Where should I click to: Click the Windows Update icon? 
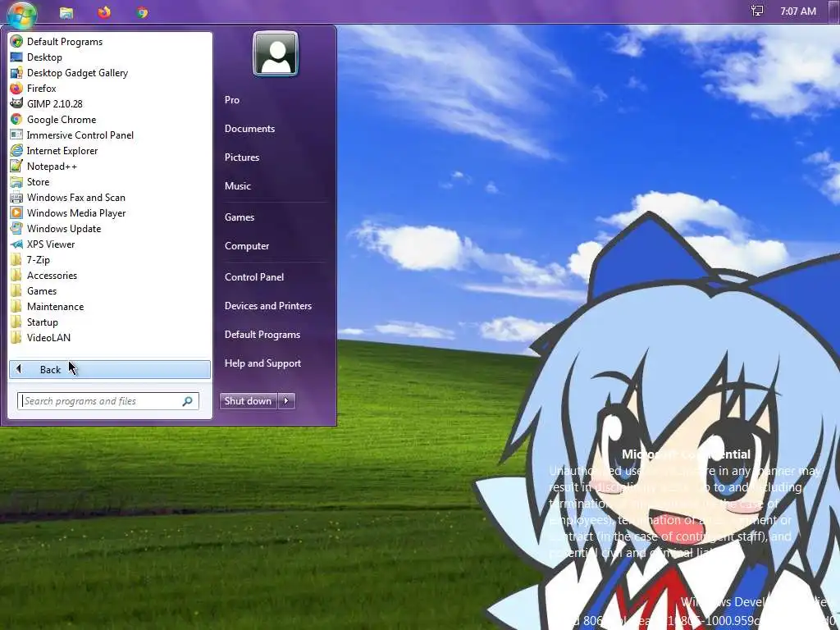pos(16,228)
